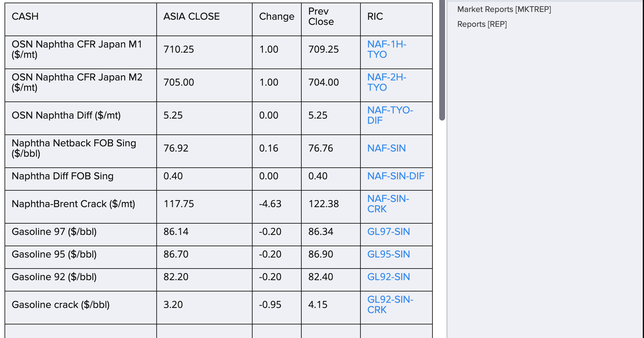Click the GL97-SIN gasoline link
644x338 pixels.
[x=389, y=231]
